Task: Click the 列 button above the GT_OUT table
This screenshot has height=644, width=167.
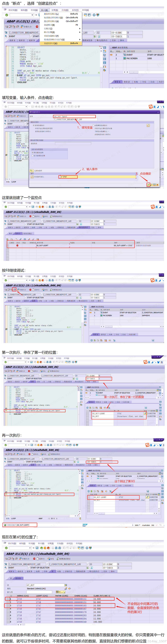Action: pos(60,592)
